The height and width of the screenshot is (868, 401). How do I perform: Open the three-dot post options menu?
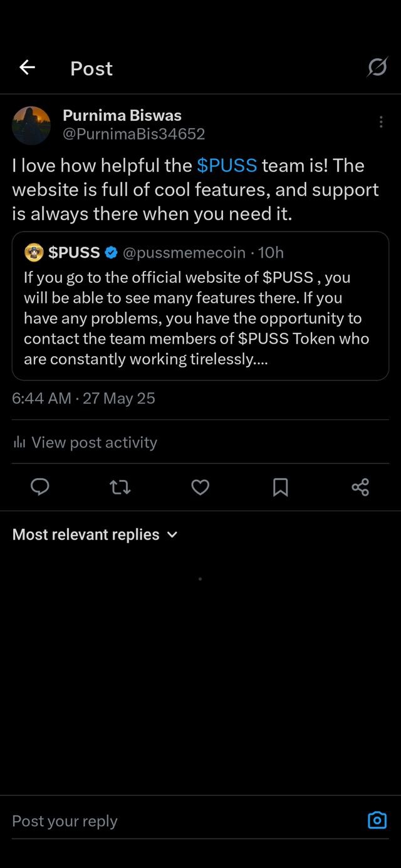pos(381,122)
